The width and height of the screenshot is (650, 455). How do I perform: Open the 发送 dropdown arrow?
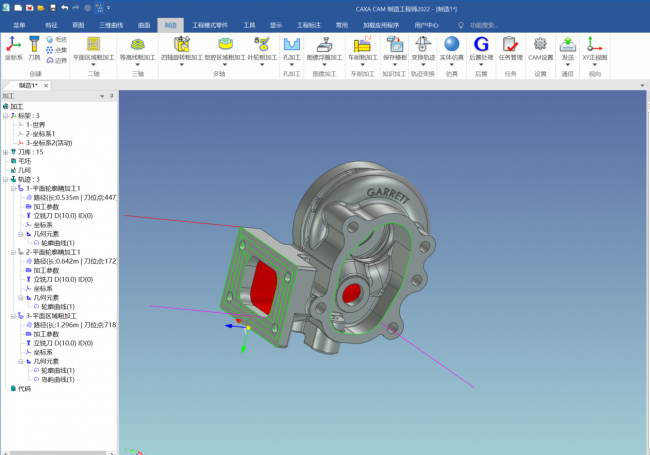(x=568, y=67)
